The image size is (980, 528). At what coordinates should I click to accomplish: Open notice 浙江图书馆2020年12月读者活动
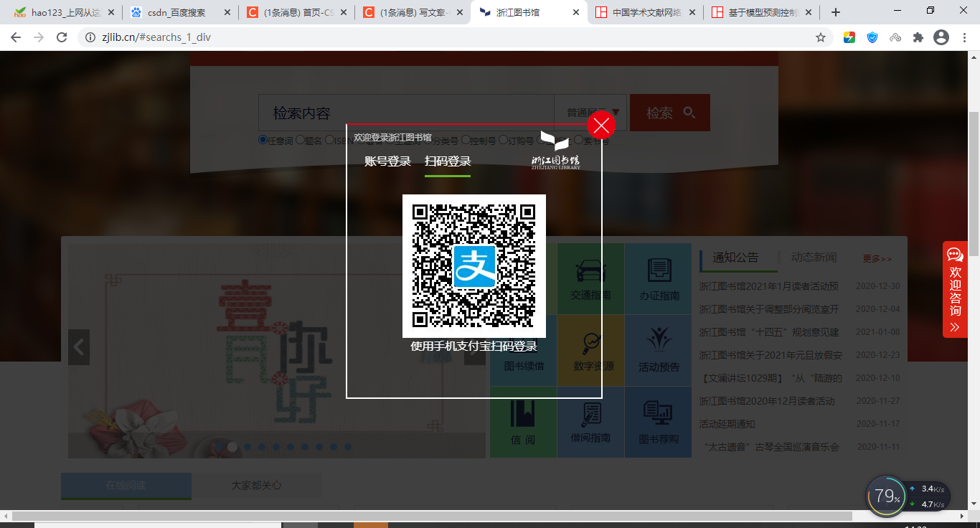(x=767, y=401)
